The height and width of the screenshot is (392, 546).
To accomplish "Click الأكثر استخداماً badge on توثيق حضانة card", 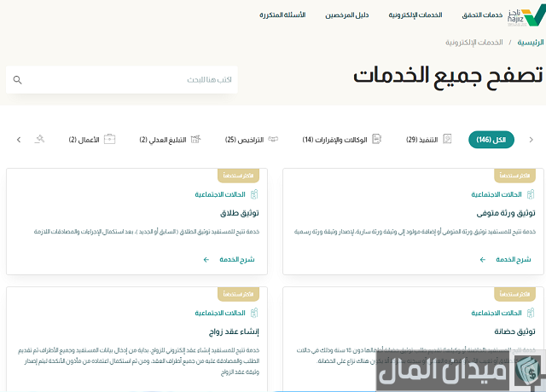I will 515,294.
